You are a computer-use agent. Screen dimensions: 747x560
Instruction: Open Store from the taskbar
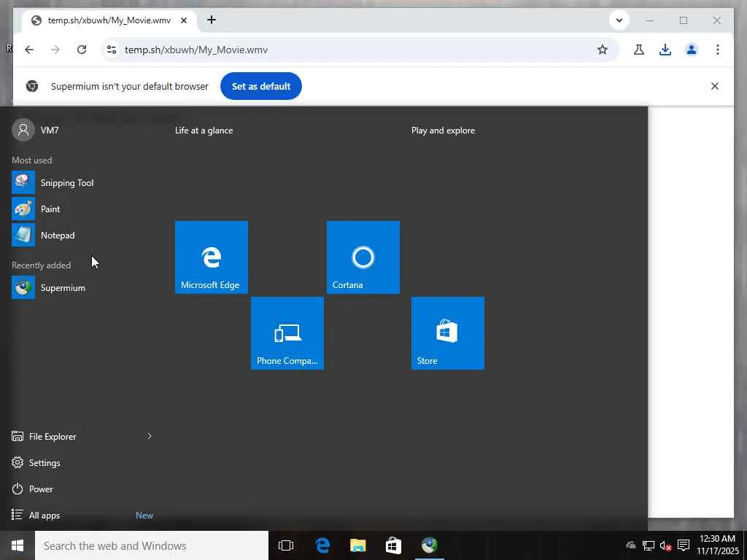(x=393, y=545)
